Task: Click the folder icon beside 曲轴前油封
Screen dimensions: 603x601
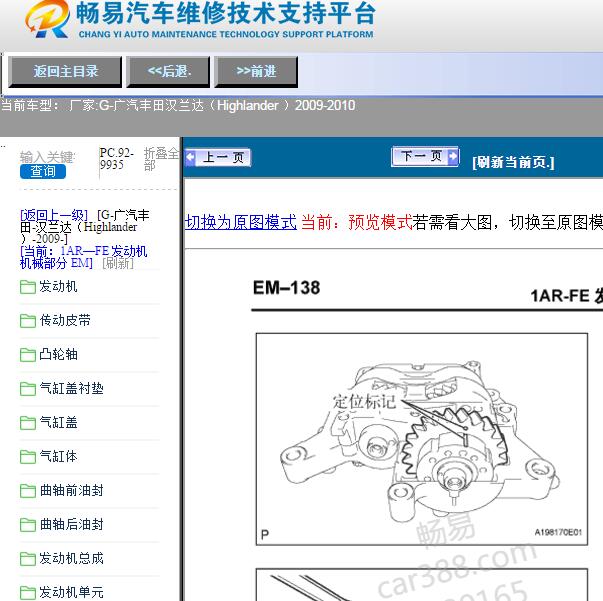Action: point(28,491)
